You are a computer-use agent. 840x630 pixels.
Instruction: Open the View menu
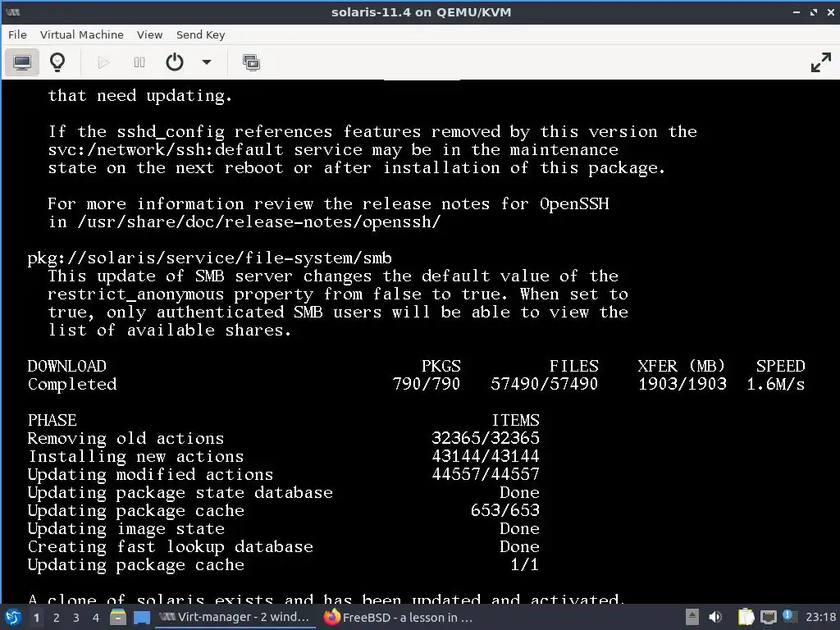click(149, 34)
